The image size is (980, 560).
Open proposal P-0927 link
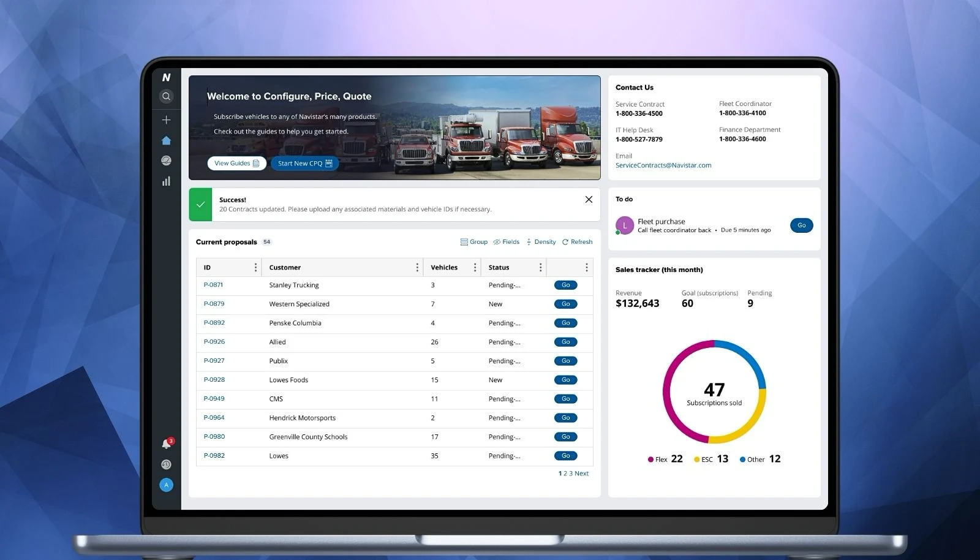[x=214, y=361]
